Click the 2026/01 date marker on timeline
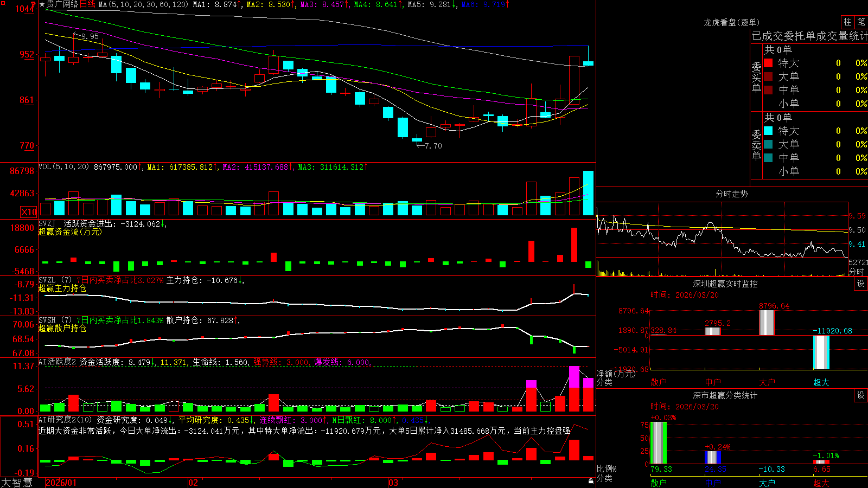This screenshot has height=488, width=868. click(x=61, y=483)
